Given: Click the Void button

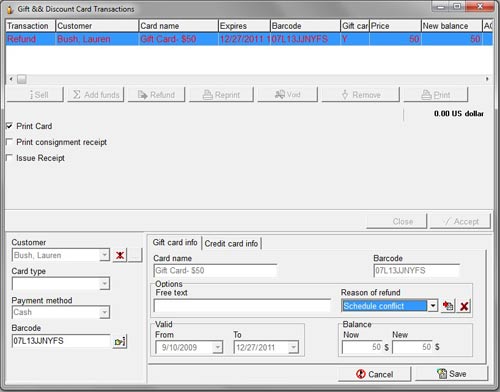Looking at the screenshot, I should [x=287, y=95].
